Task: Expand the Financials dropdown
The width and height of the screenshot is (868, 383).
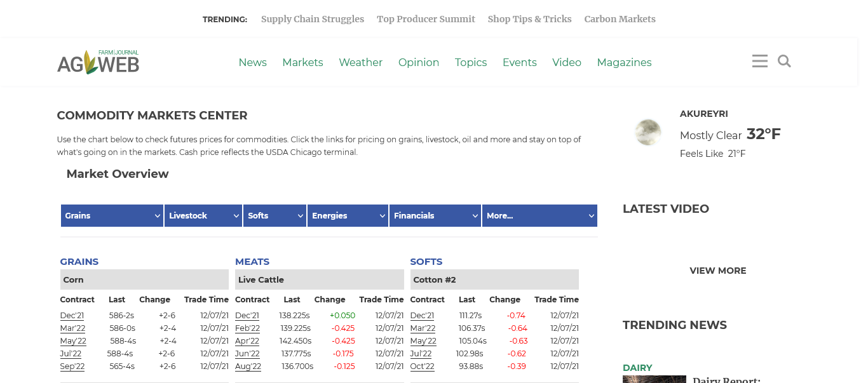Action: point(435,216)
